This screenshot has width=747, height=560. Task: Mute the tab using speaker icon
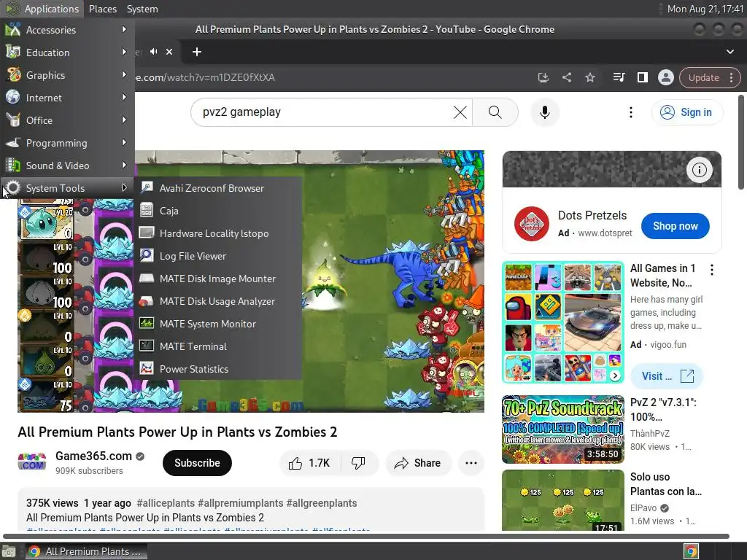click(x=153, y=52)
